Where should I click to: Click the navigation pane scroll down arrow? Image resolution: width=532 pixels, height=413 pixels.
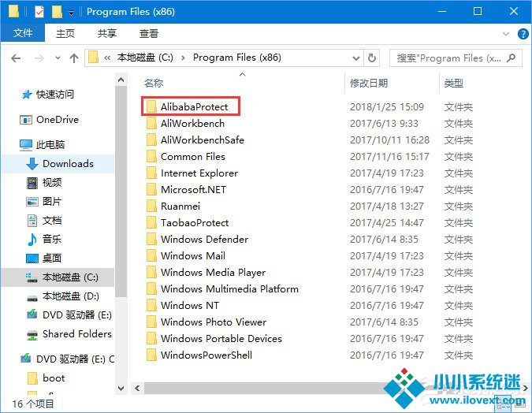(121, 389)
